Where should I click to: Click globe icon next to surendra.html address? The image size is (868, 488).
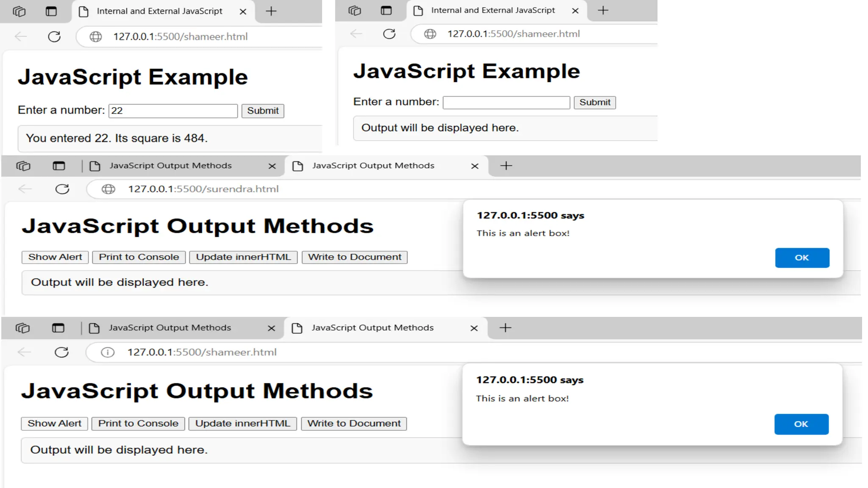[108, 189]
